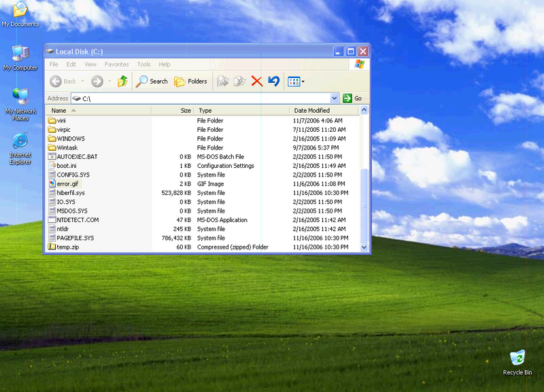
Task: Select the WINDOWS folder icon
Action: coord(52,139)
